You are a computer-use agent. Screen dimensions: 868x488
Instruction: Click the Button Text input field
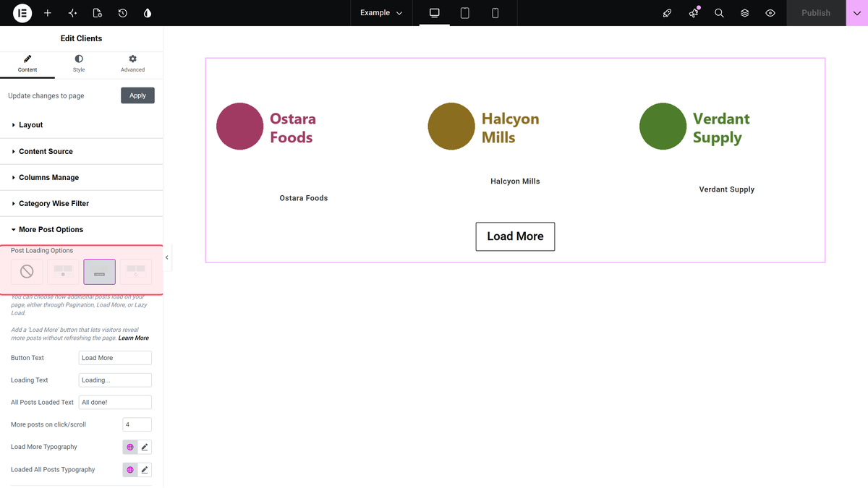115,358
